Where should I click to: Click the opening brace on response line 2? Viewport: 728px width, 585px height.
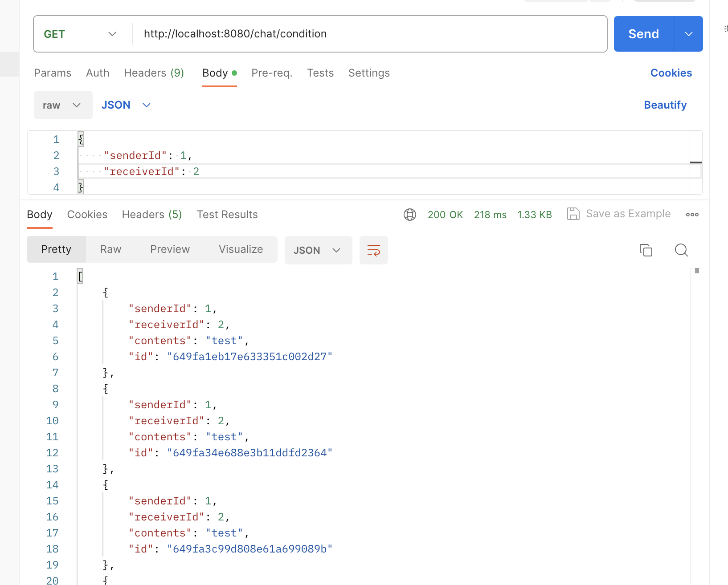click(x=106, y=292)
